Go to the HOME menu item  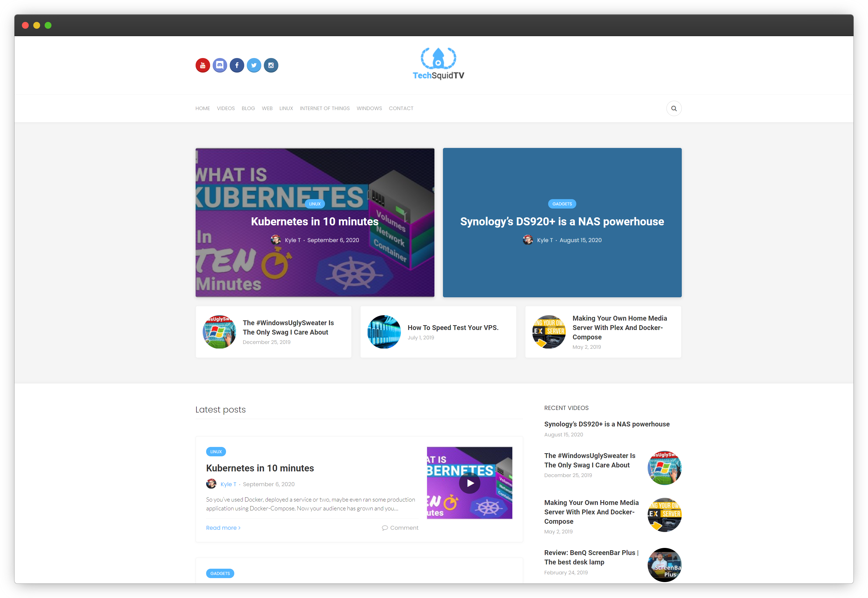click(x=203, y=108)
